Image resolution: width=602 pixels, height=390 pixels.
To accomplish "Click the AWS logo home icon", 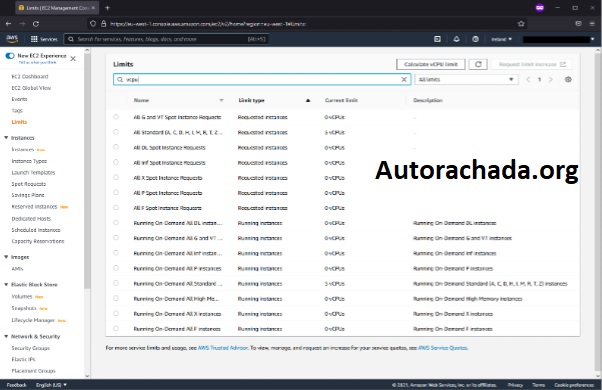I will coord(12,39).
